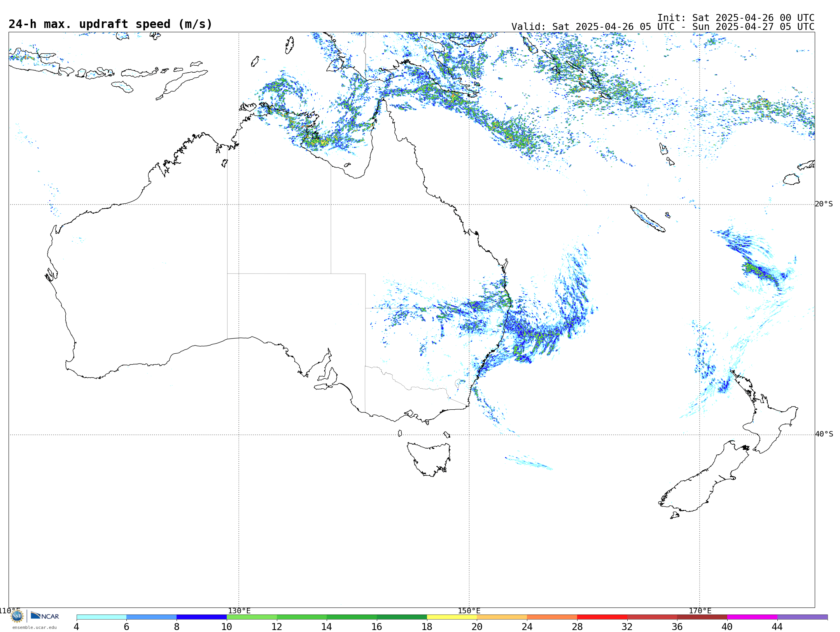Choose the yellow 18–20 colorbar segment
840x632 pixels.
(452, 617)
